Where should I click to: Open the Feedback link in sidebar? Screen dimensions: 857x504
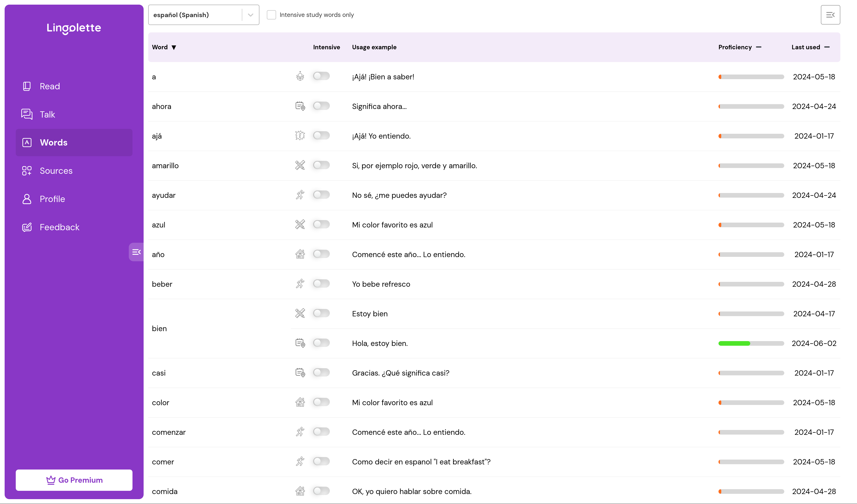coord(59,227)
